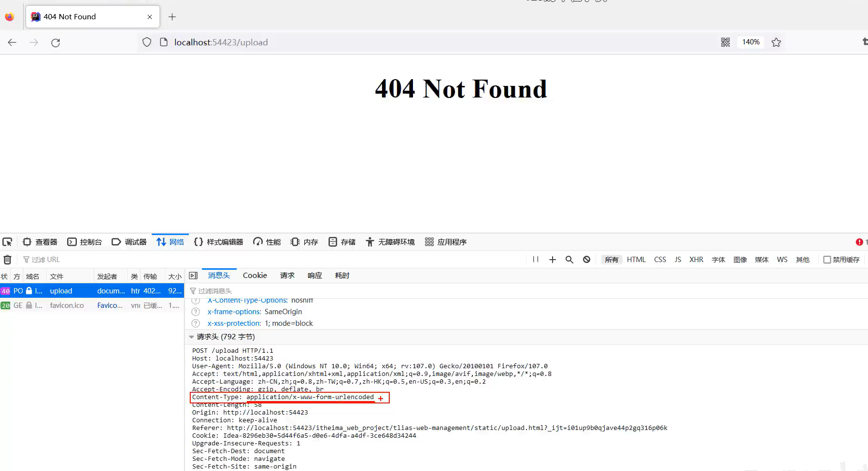Click the x-frame-options header name
Screen dimensions: 868x471
click(234, 312)
